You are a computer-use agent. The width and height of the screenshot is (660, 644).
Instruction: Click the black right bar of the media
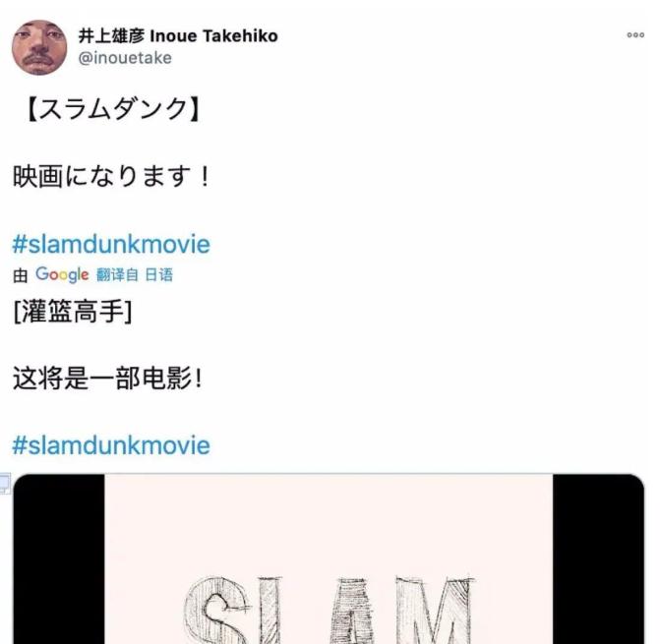click(x=599, y=558)
